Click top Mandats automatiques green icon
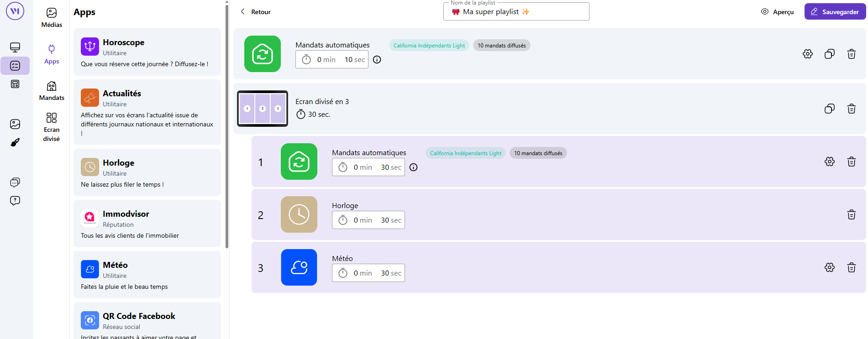Viewport: 868px width, 339px height. point(263,54)
